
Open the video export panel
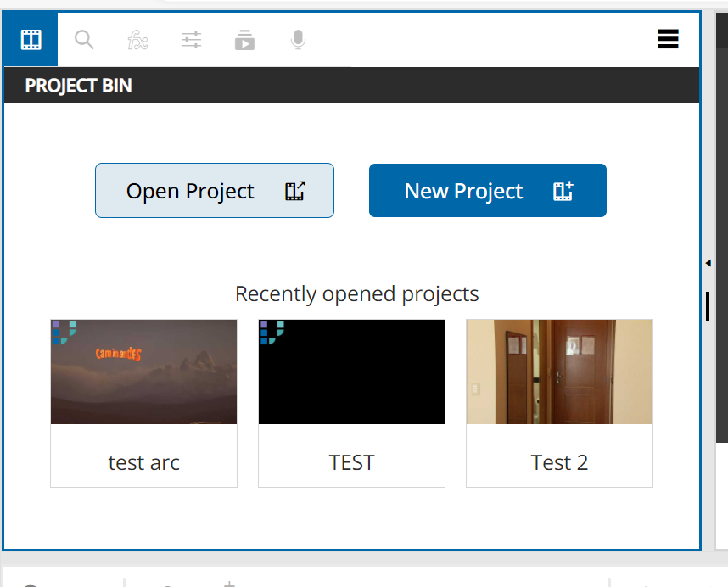[x=244, y=39]
